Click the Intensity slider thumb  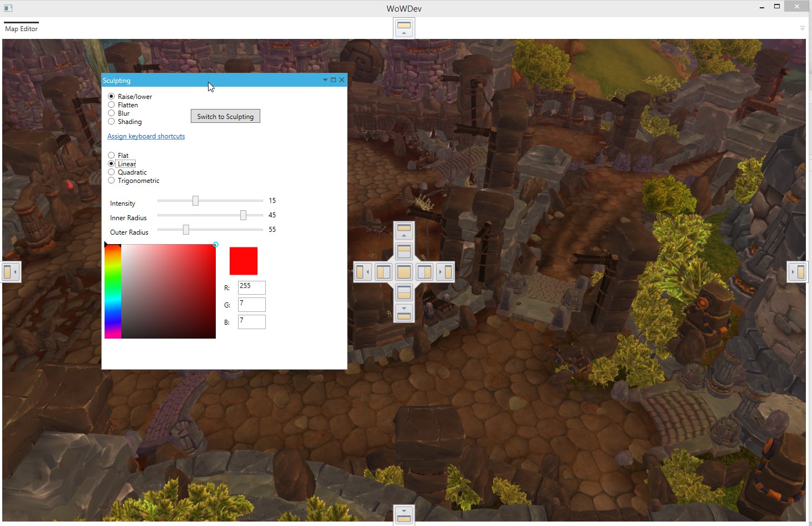[195, 201]
